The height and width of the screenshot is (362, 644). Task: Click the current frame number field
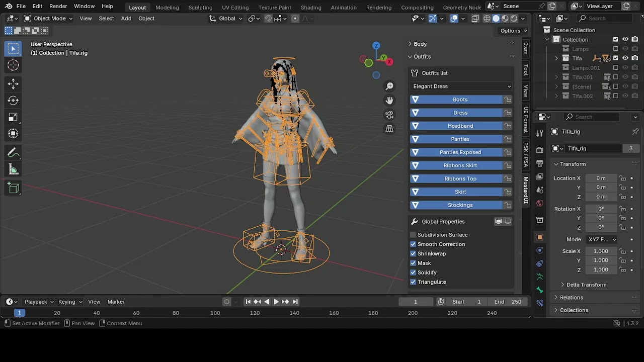(x=416, y=302)
